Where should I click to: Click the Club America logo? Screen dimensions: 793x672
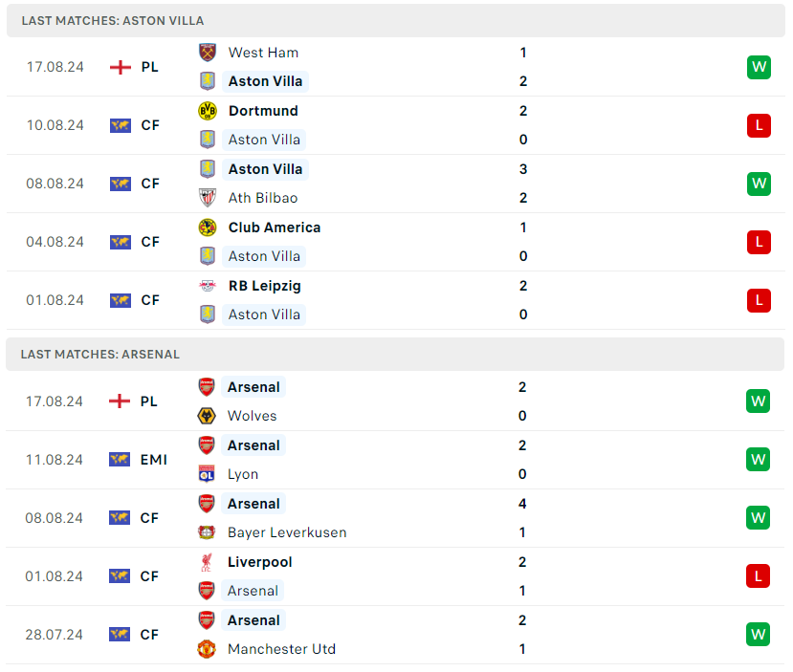[x=208, y=228]
